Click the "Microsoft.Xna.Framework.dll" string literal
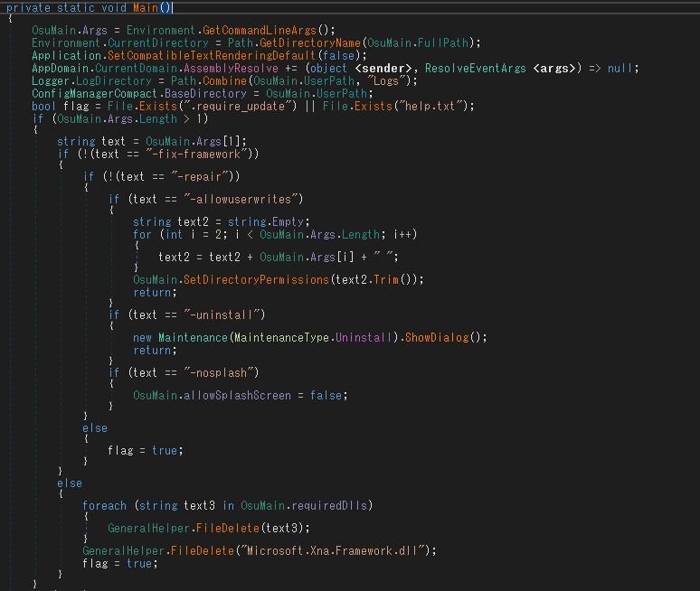Image resolution: width=700 pixels, height=591 pixels. click(x=332, y=551)
